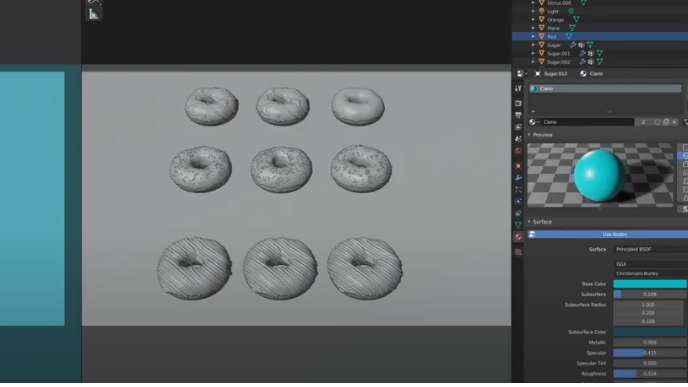Open the Tool properties tab
Viewport: 688px width, 387px height.
point(518,88)
